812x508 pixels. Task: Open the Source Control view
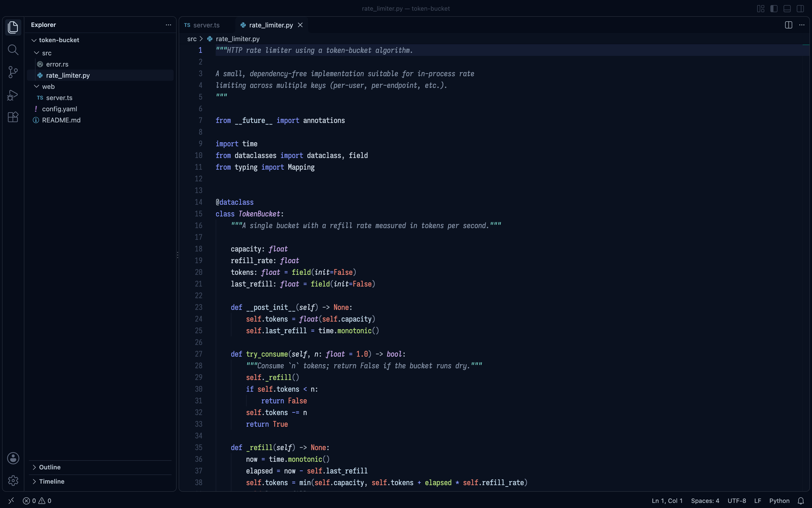coord(13,72)
